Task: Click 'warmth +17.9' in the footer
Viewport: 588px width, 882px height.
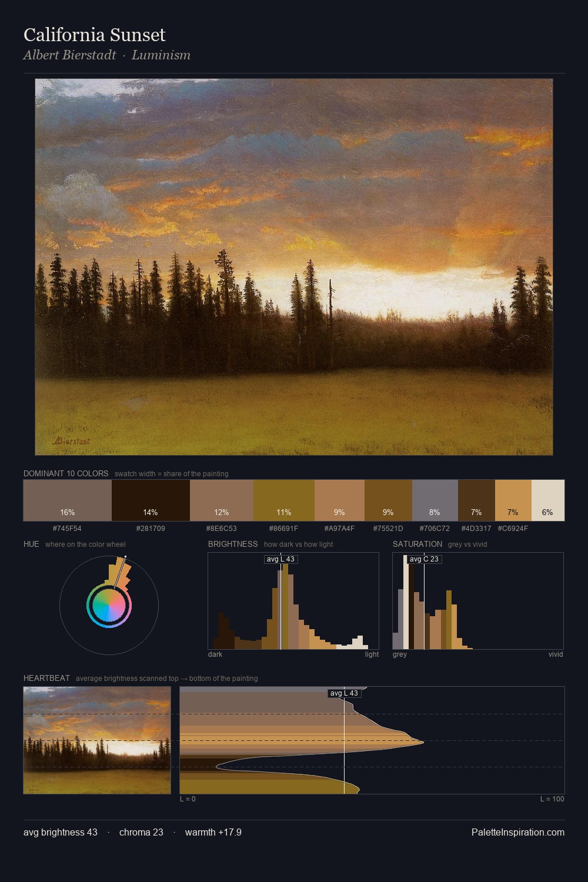Action: coord(213,833)
